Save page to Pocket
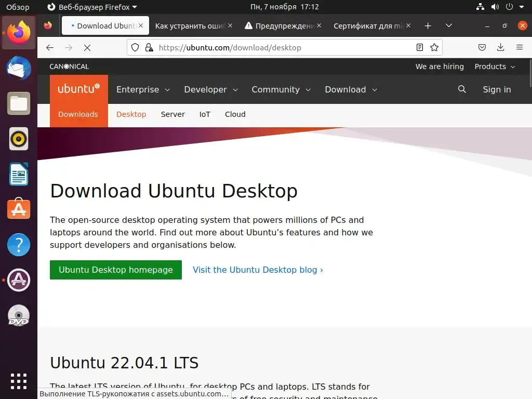 482,47
